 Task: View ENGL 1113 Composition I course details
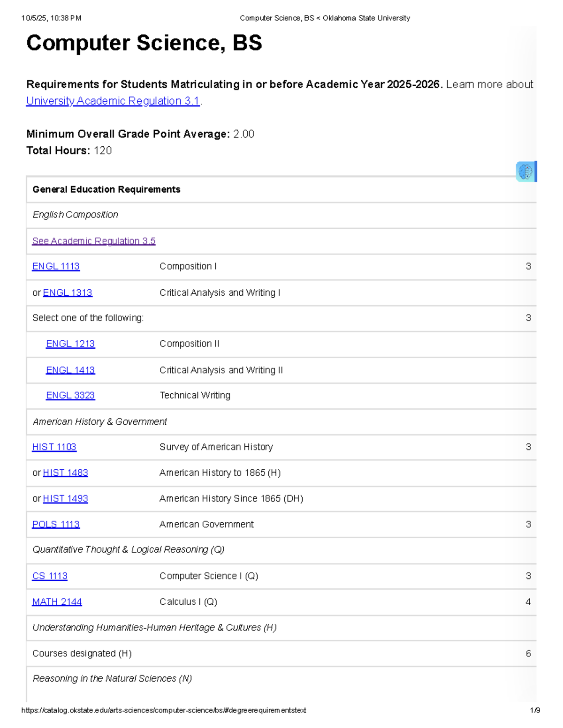click(56, 266)
